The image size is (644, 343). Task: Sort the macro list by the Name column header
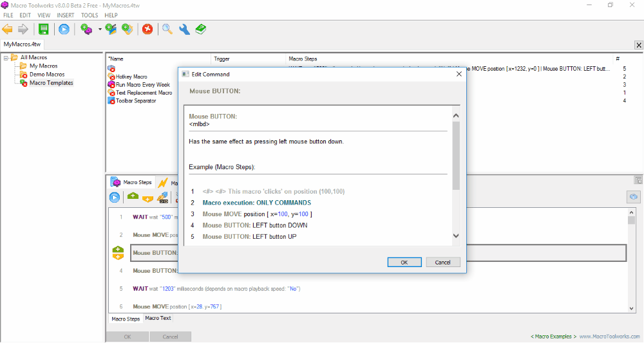click(158, 59)
